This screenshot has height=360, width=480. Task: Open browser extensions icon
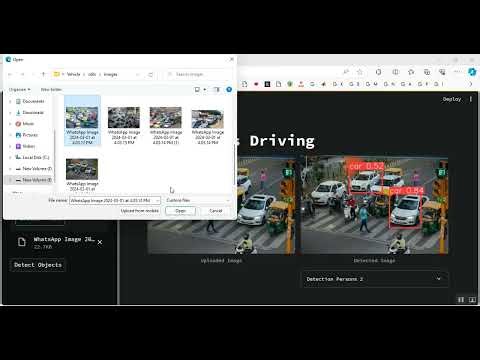tap(378, 72)
